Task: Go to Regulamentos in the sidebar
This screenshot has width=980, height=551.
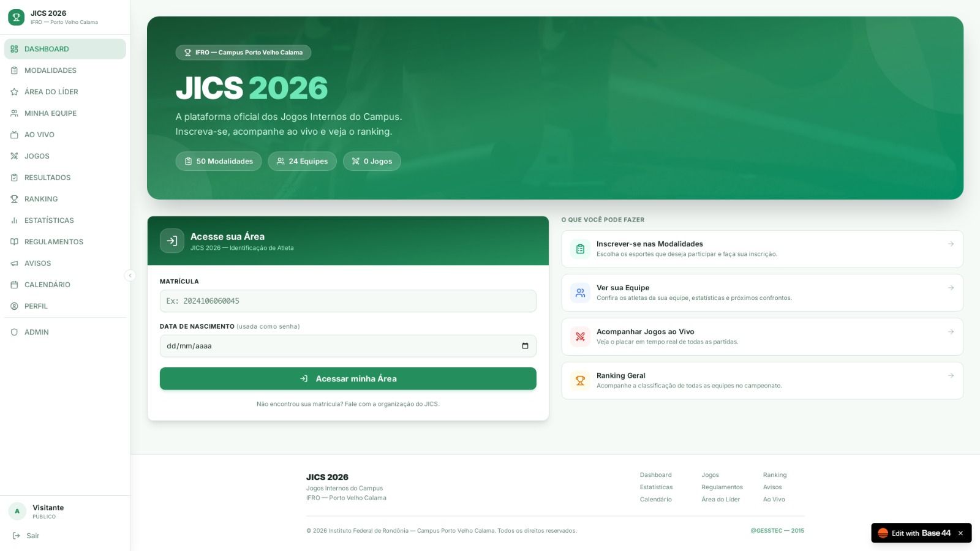Action: click(x=54, y=242)
